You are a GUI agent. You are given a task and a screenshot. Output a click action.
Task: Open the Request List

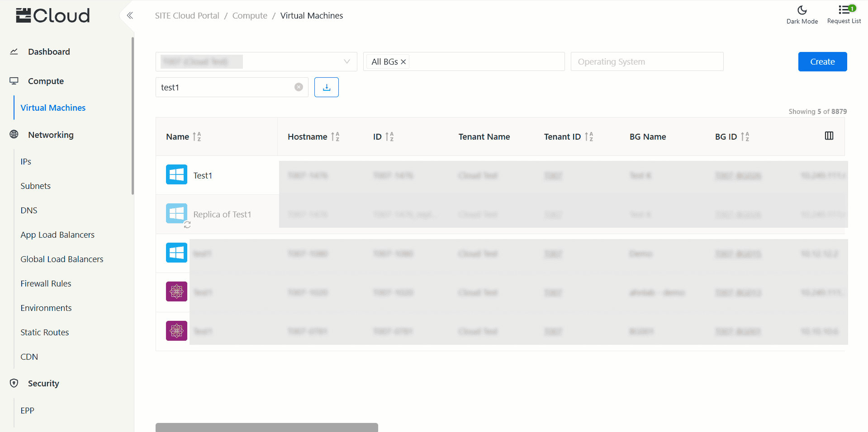coord(844,14)
